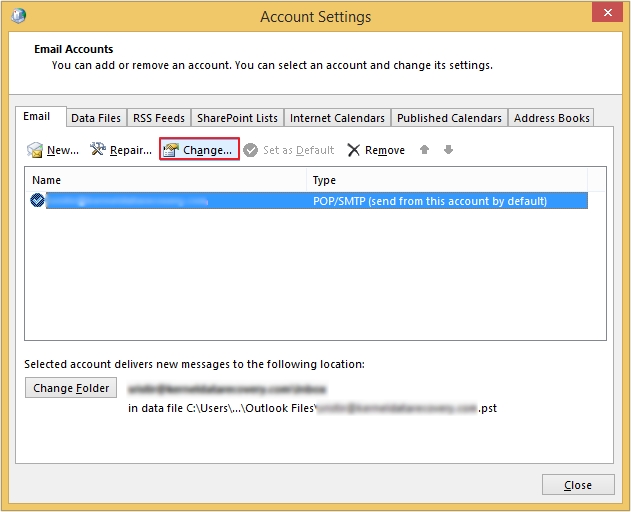Open the RSS Feeds tab
This screenshot has height=512, width=631.
tap(159, 118)
